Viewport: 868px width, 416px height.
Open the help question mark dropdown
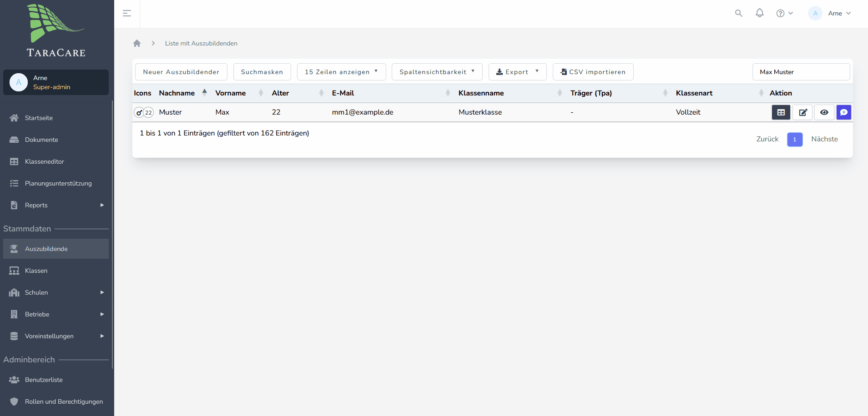click(x=785, y=13)
